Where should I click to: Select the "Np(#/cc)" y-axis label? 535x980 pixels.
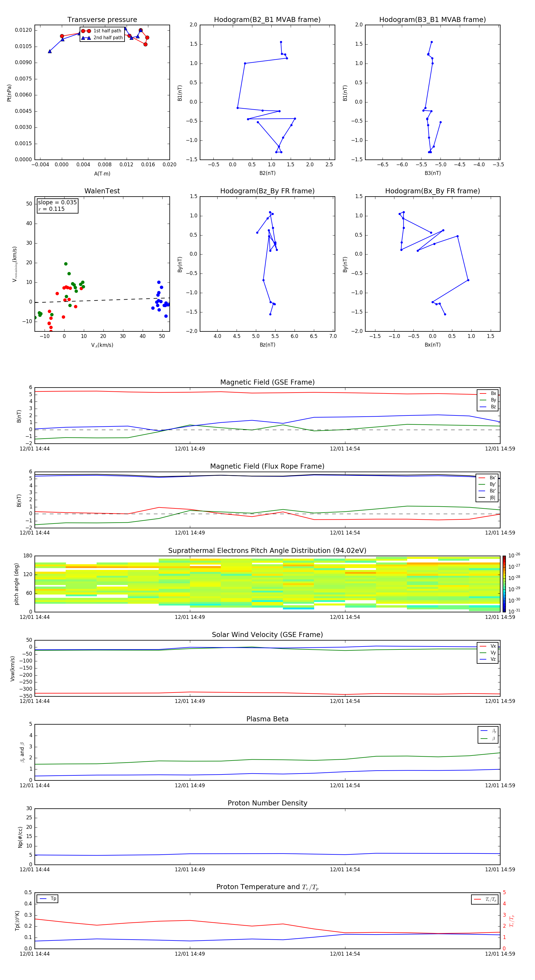20,837
